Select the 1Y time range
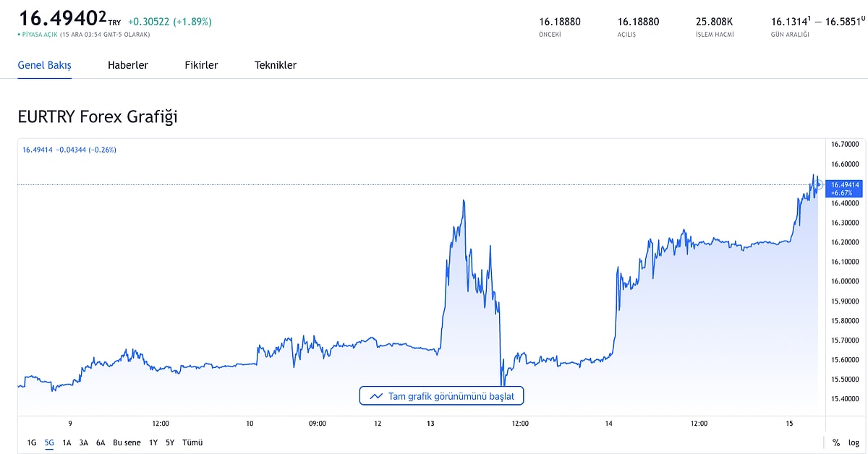The height and width of the screenshot is (454, 868). (x=153, y=442)
